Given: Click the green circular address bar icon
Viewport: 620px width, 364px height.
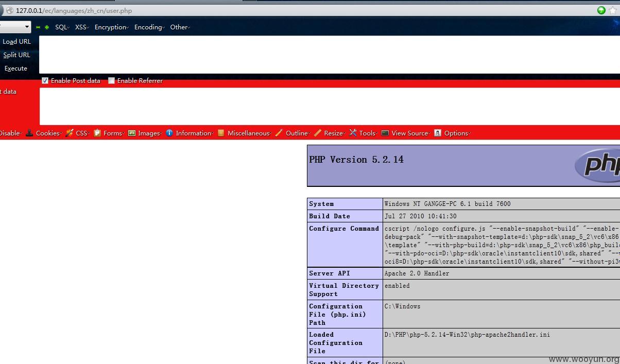Looking at the screenshot, I should click(x=601, y=10).
